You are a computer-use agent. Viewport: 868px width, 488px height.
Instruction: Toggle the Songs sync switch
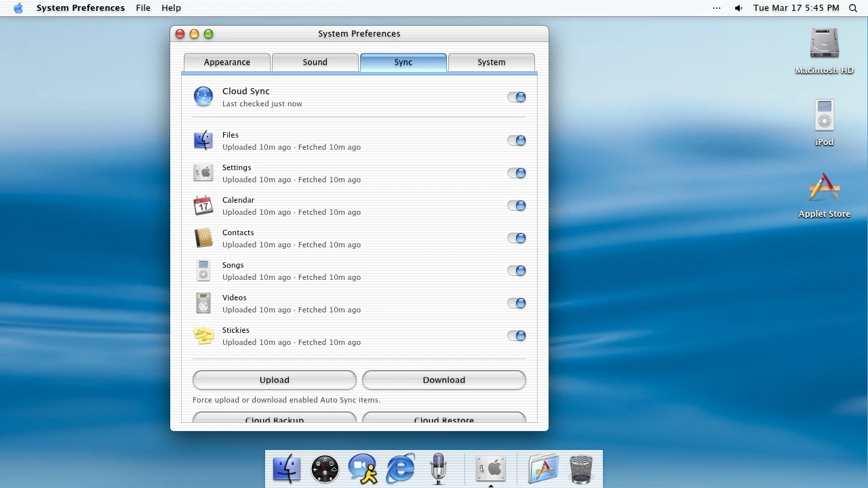click(x=517, y=270)
